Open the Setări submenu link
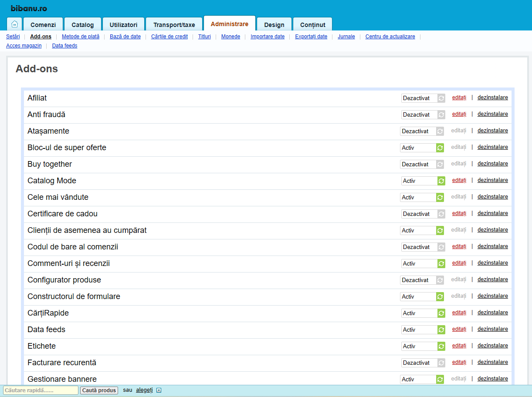532x397 pixels. pyautogui.click(x=13, y=37)
